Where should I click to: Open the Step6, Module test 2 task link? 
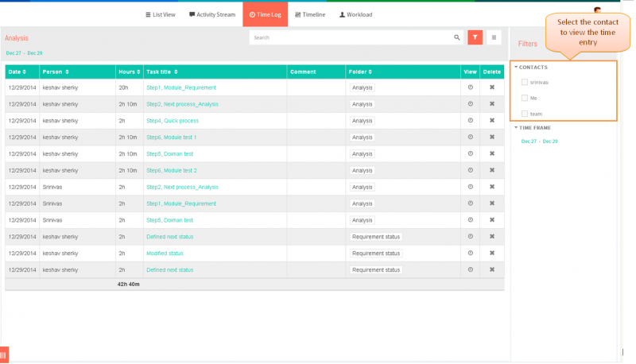click(172, 171)
